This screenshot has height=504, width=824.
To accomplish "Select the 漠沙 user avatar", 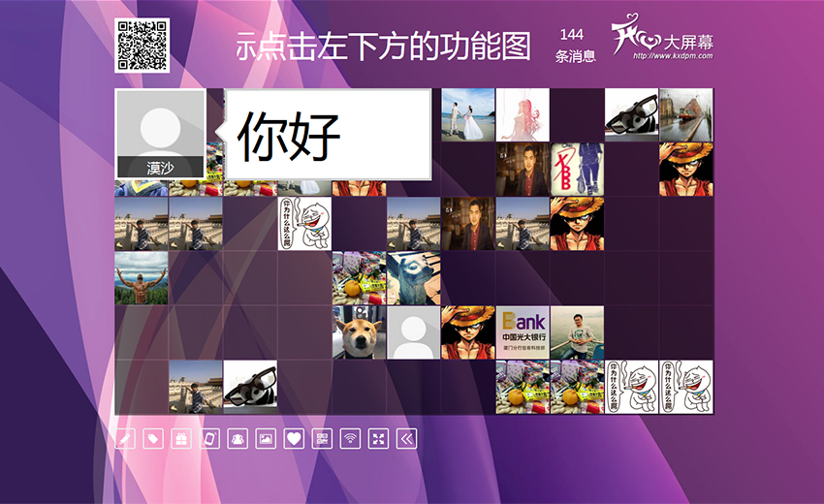I will pos(160,135).
